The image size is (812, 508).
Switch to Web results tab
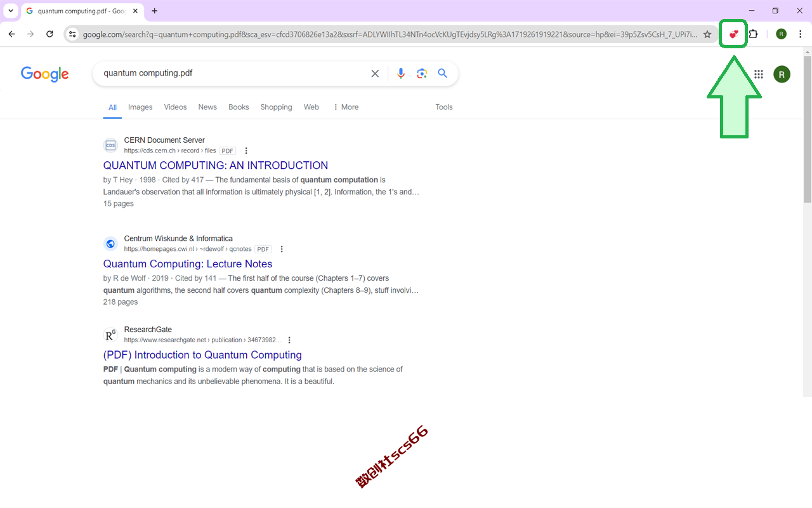311,107
